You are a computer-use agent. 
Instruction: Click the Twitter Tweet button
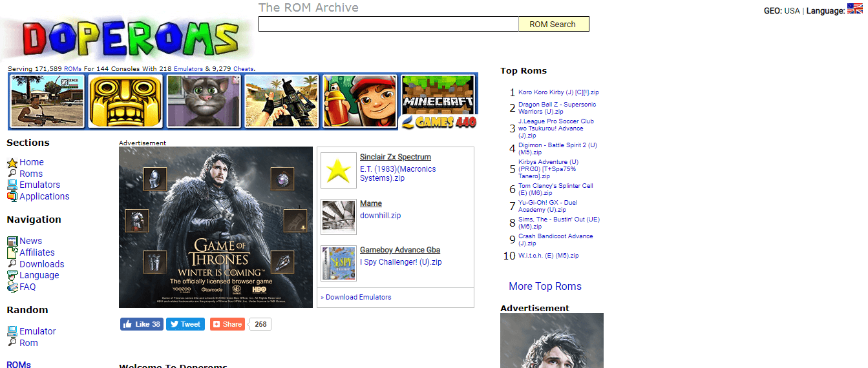pyautogui.click(x=185, y=324)
